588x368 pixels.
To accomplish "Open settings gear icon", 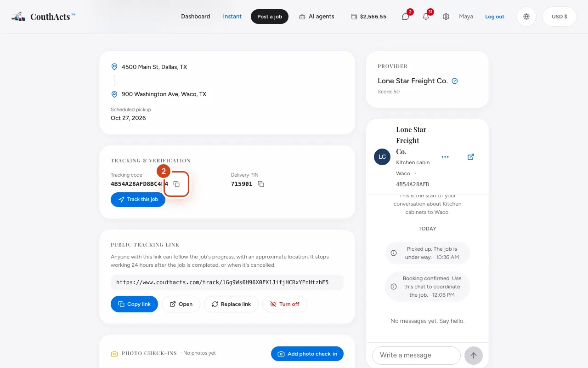I will coord(446,17).
